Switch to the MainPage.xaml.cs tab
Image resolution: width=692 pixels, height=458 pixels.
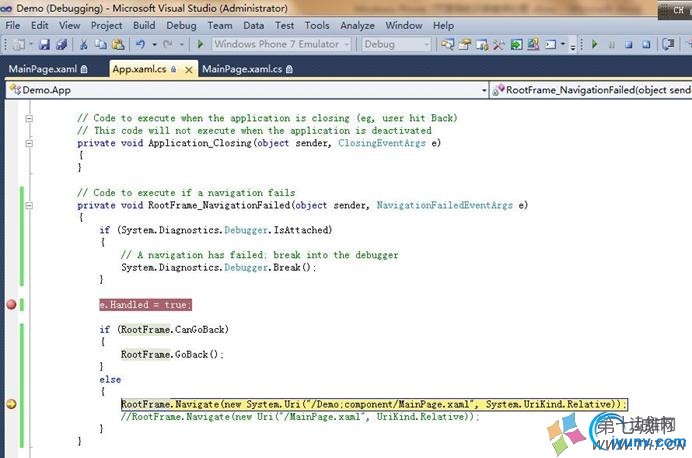(x=247, y=69)
